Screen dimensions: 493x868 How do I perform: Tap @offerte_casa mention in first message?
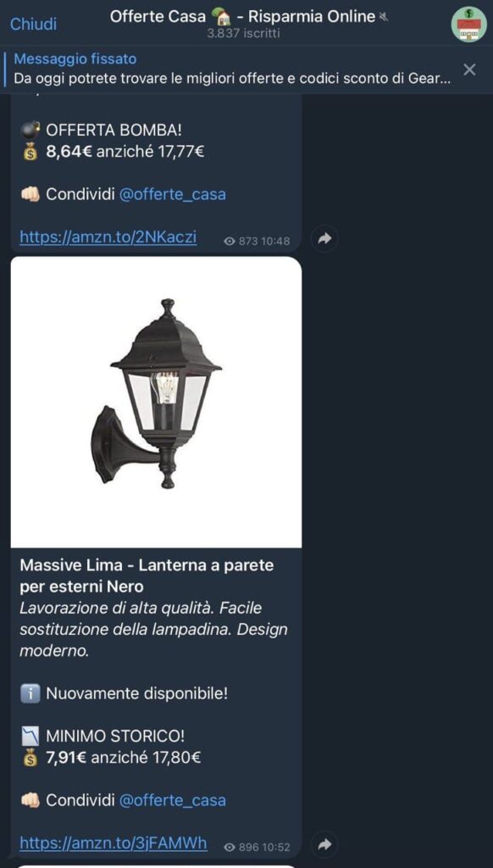click(173, 194)
